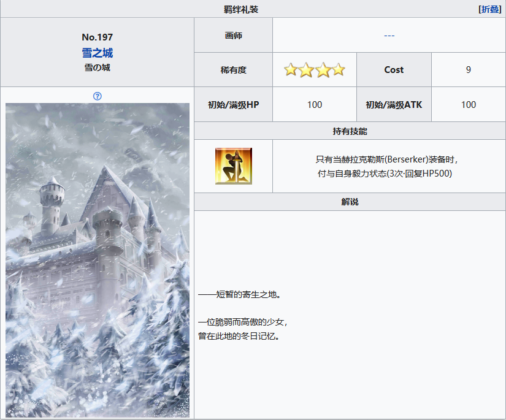Screen dimensions: 506x420
Task: Click the Berserker skill effect description
Action: tap(388, 166)
